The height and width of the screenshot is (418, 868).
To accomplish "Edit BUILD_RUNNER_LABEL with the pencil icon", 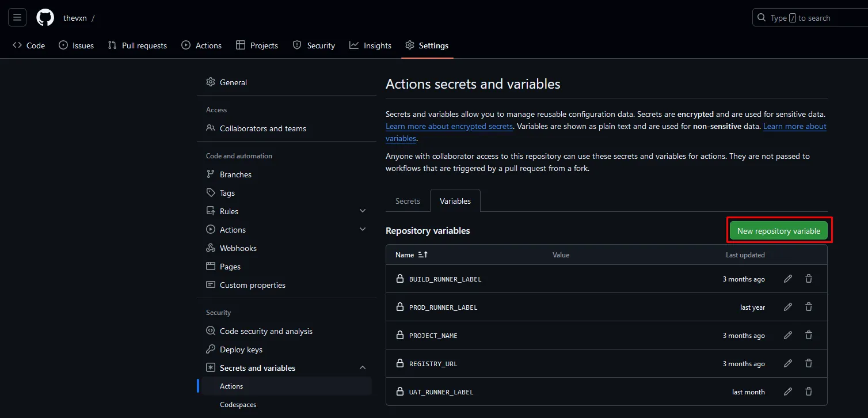I will pos(788,279).
